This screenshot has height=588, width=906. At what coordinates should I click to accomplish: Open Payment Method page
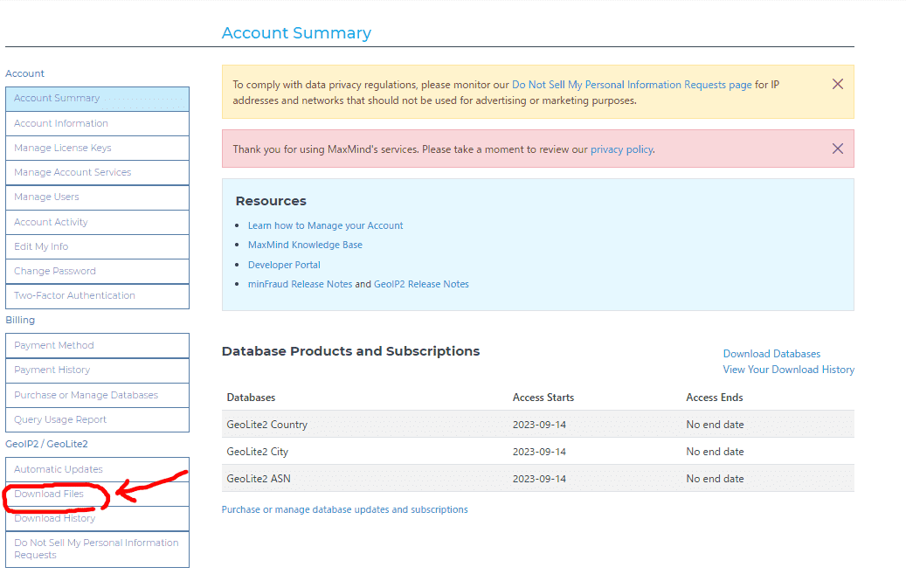[x=97, y=345]
